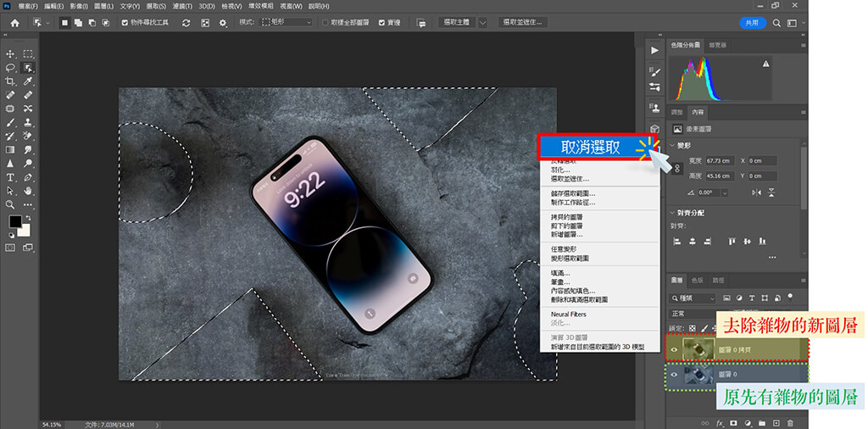This screenshot has height=429, width=868.
Task: Choose 取消選取 from the context menu
Action: [x=589, y=147]
